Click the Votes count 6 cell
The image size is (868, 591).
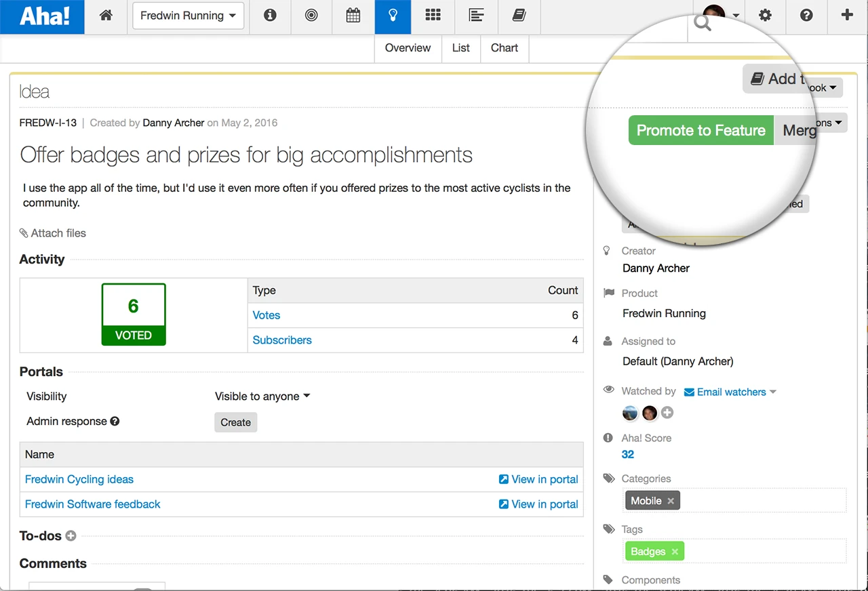(575, 315)
